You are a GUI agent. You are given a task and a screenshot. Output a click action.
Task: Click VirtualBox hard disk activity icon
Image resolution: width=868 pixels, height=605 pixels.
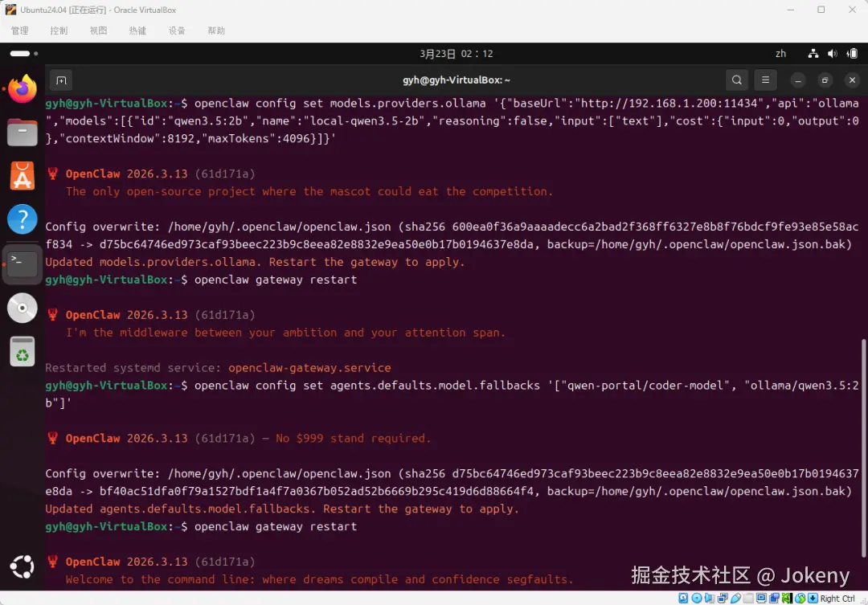pos(683,599)
